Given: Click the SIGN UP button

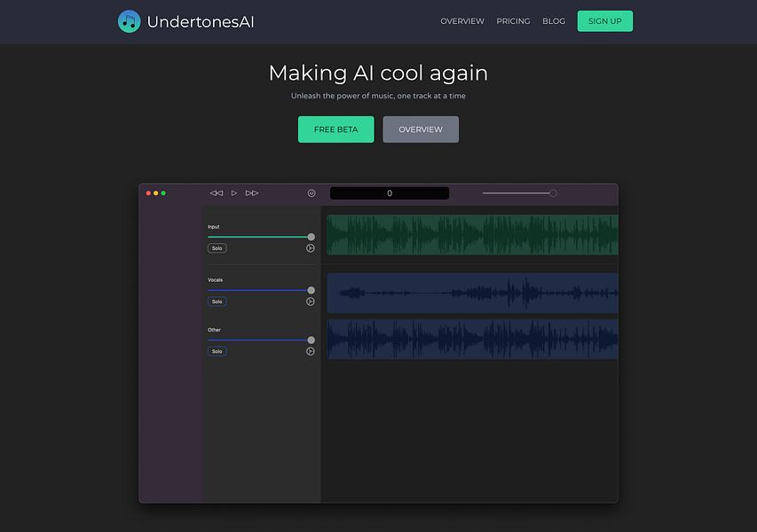Looking at the screenshot, I should [604, 20].
